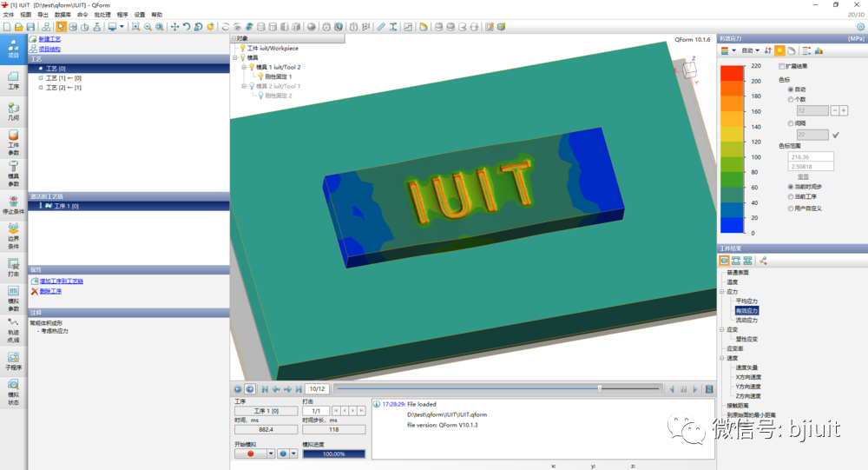Click the red 220 color band
Image resolution: width=868 pixels, height=470 pixels.
pos(732,73)
